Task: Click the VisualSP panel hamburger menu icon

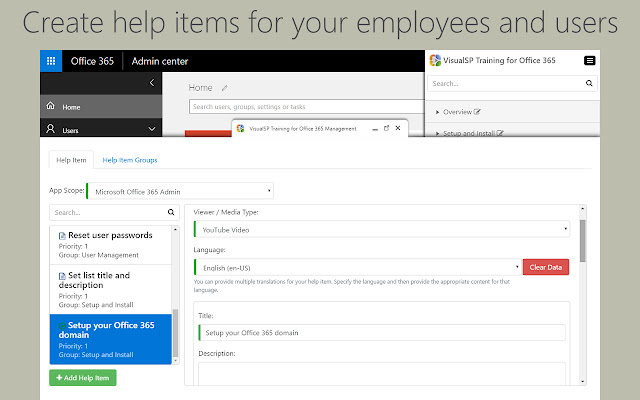Action: tap(590, 61)
